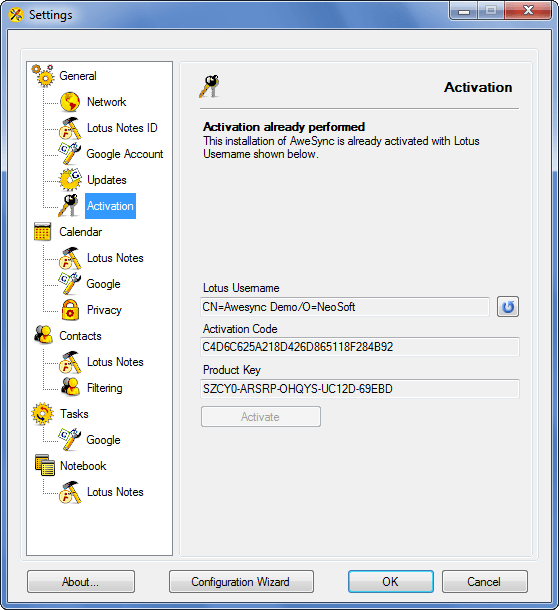Click the 'Activation already performed' heading
This screenshot has height=610, width=559.
(x=284, y=127)
